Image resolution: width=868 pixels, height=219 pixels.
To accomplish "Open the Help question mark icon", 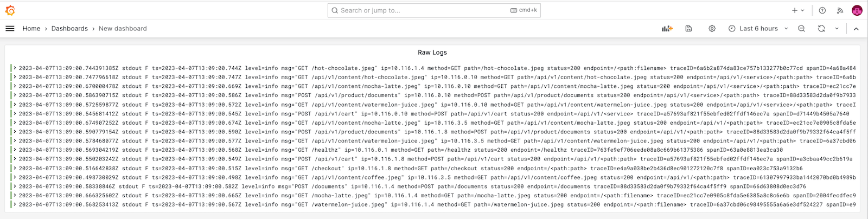I will click(822, 10).
